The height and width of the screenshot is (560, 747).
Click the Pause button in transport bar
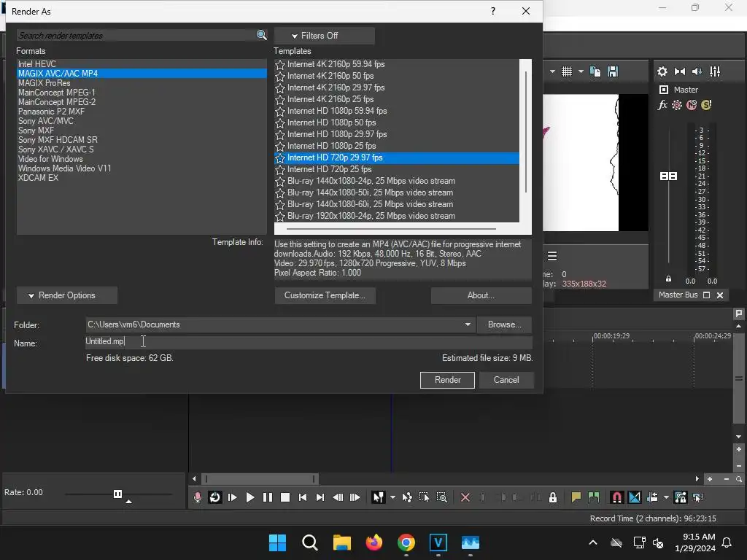[268, 497]
